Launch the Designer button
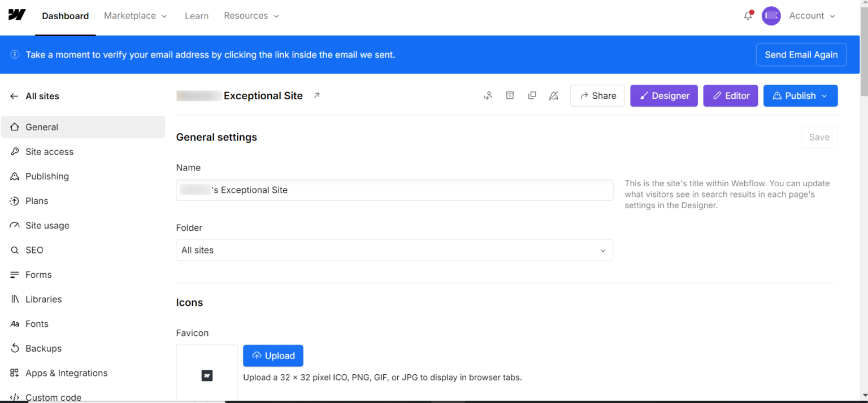 tap(663, 96)
